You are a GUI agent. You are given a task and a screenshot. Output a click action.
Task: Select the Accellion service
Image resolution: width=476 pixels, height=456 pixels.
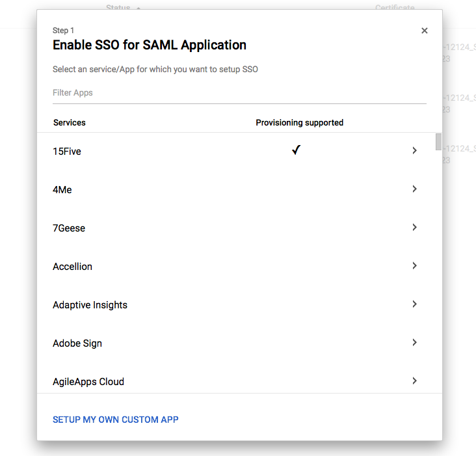[x=72, y=267]
